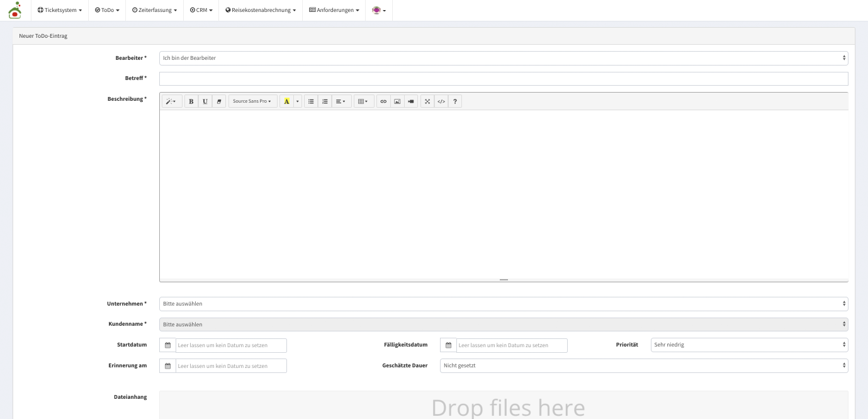Insert a video via the video icon
868x419 pixels.
(411, 101)
